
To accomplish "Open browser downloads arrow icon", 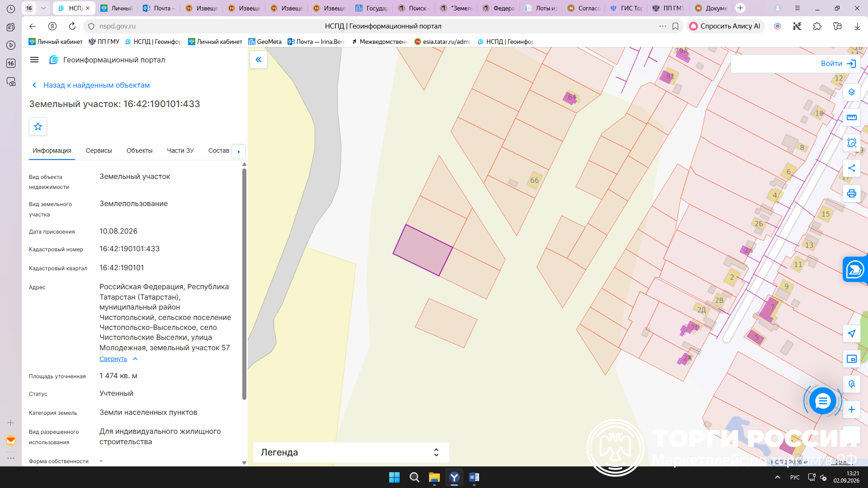I will (x=857, y=26).
